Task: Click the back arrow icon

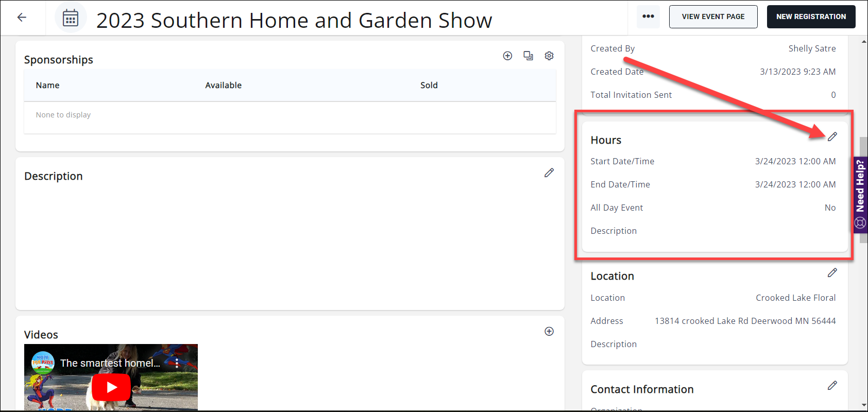Action: [x=22, y=18]
